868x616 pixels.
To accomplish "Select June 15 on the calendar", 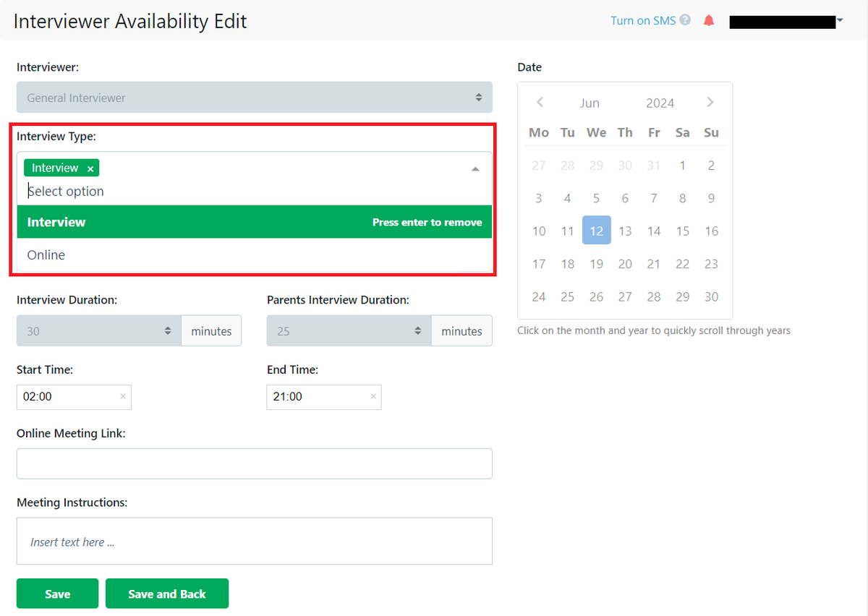I will [x=682, y=231].
